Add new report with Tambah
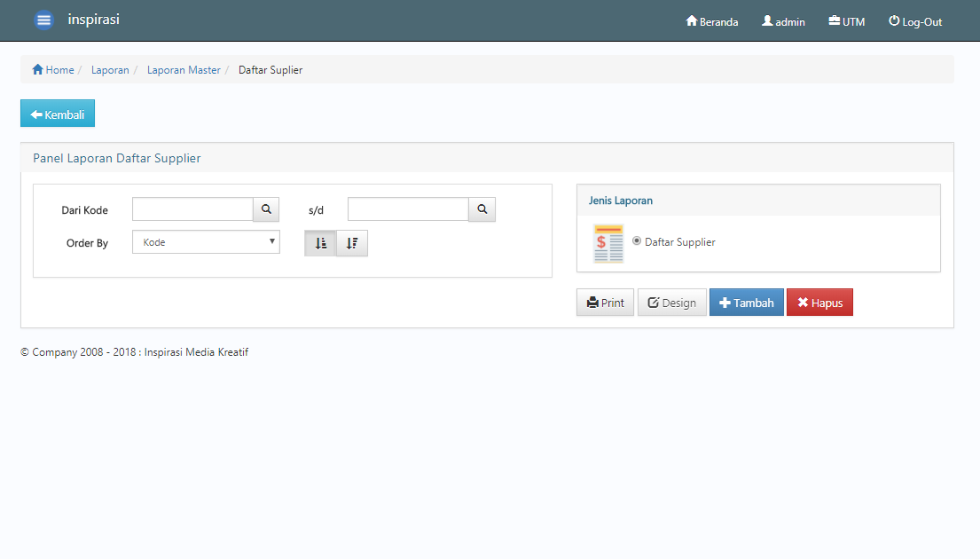The width and height of the screenshot is (980, 559). [x=746, y=303]
